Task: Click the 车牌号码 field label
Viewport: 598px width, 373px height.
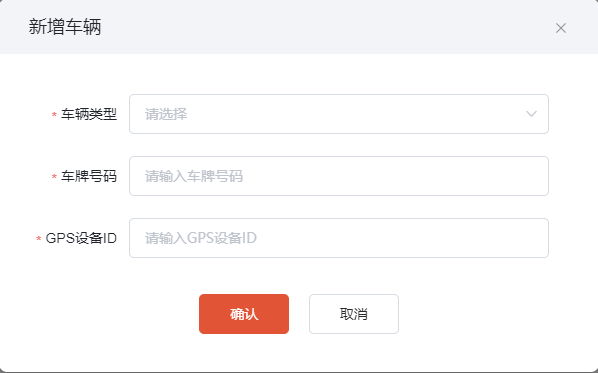Action: pyautogui.click(x=89, y=176)
